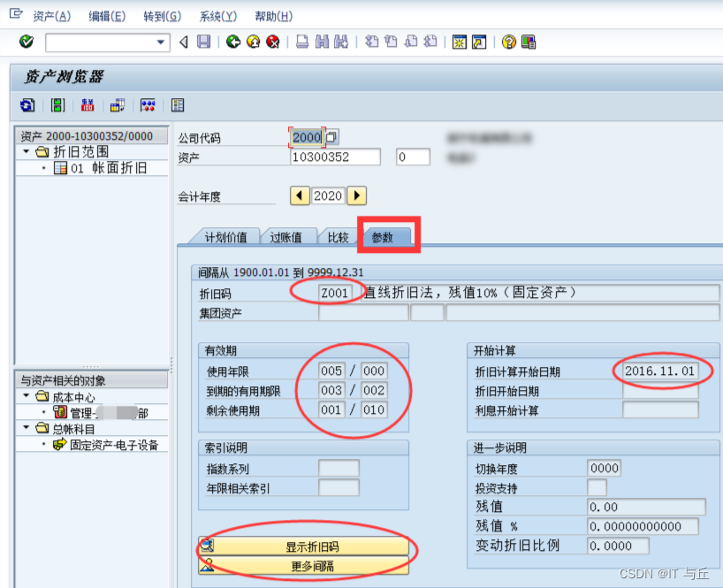Click the 折旧码 field Z001

click(335, 293)
